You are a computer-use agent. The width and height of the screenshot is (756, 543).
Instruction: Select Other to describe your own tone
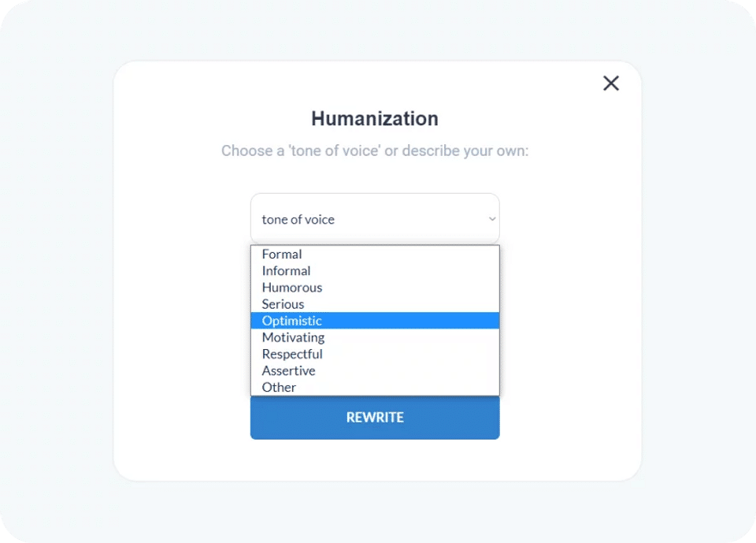tap(279, 387)
